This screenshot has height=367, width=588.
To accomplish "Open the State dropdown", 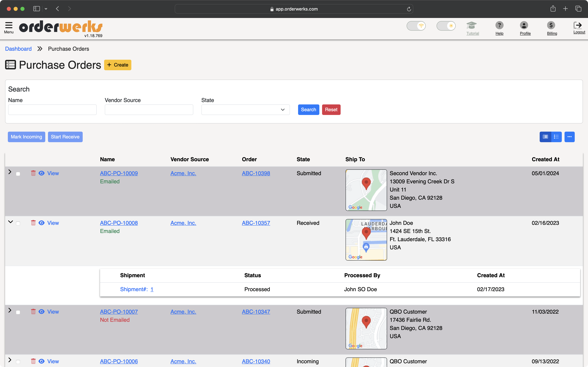I will pyautogui.click(x=246, y=110).
